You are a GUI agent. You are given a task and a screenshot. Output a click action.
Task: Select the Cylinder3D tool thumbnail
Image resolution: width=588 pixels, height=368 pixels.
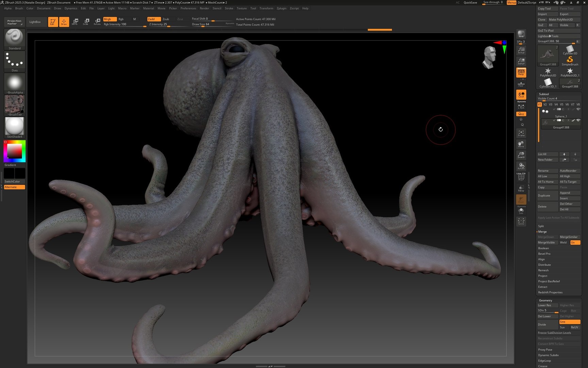click(x=570, y=50)
